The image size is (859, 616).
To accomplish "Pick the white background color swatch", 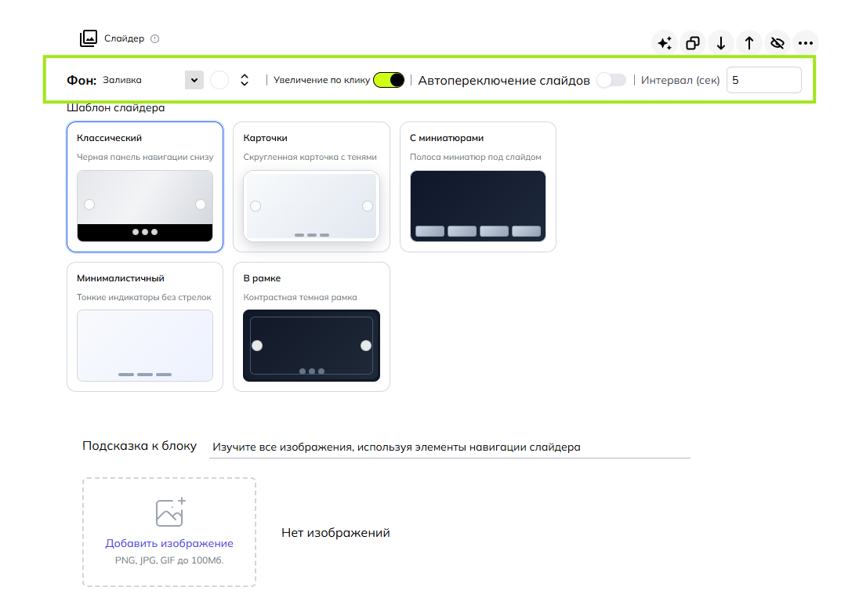I will click(219, 80).
